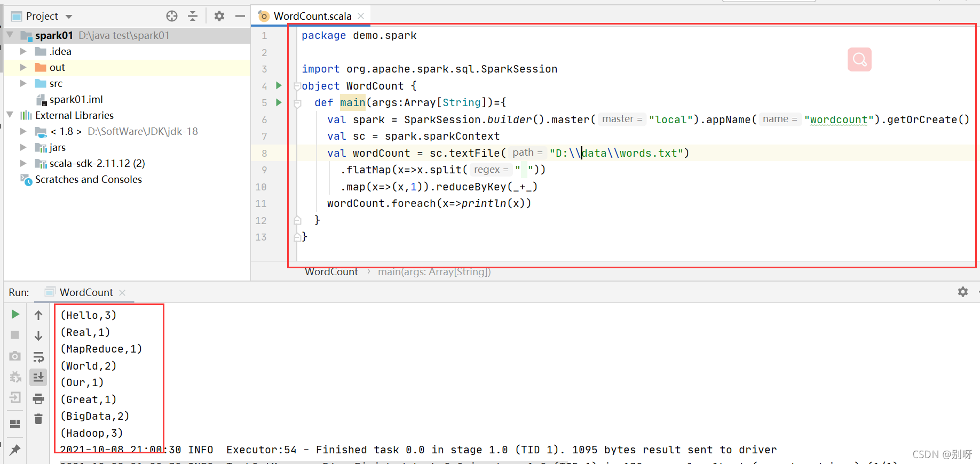Open the Project view dropdown arrow

(69, 17)
